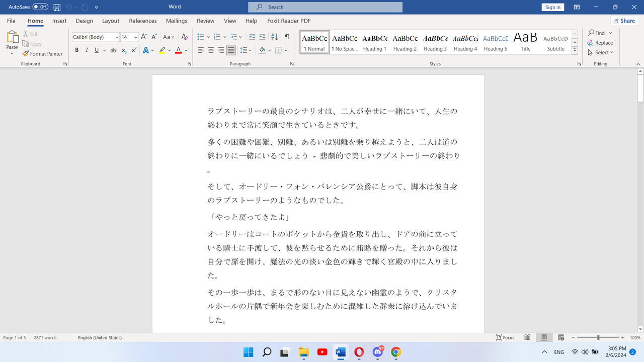Click the Decrease Indent icon
Image resolution: width=644 pixels, height=362 pixels.
252,37
